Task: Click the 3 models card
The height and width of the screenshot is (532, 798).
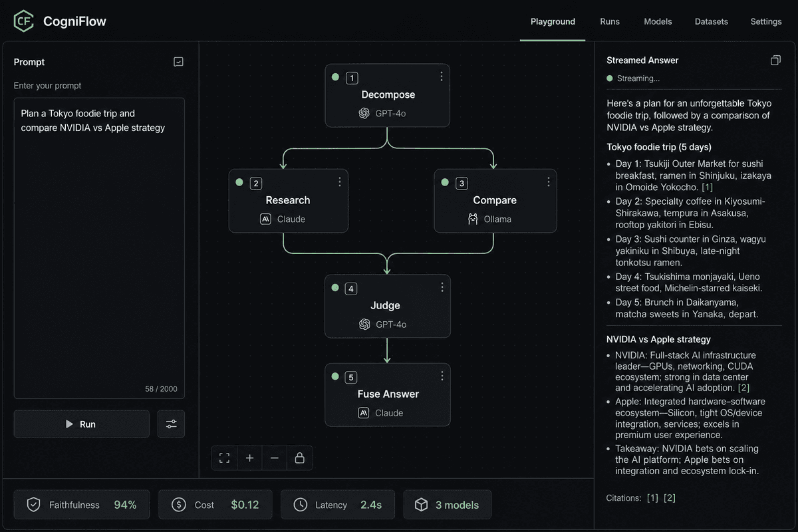Action: point(447,505)
